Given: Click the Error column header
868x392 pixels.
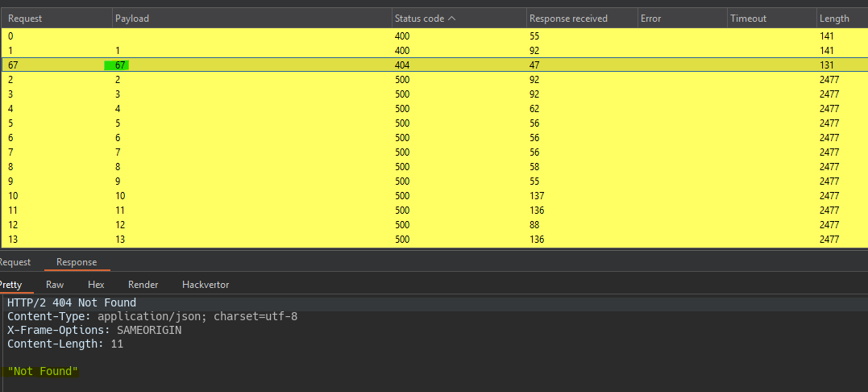Looking at the screenshot, I should (x=651, y=19).
